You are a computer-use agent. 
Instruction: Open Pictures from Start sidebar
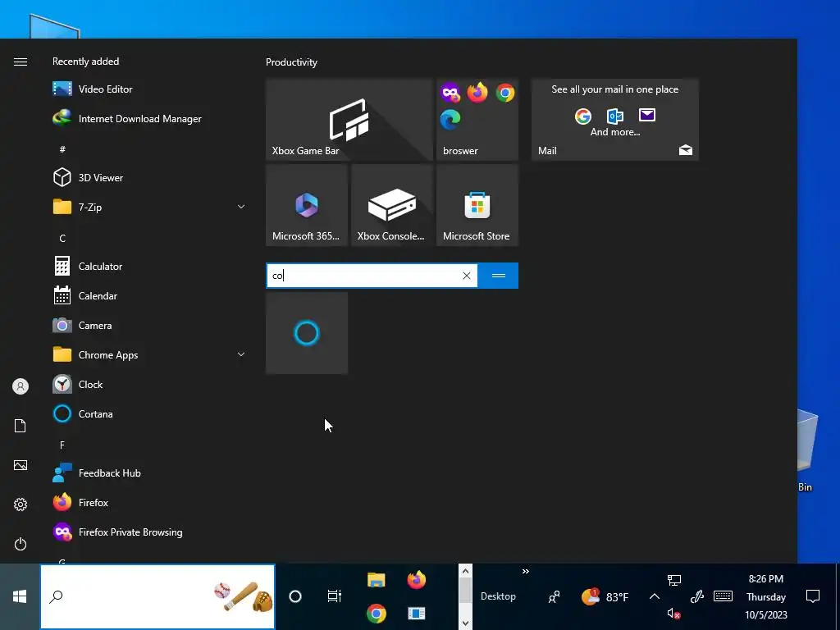tap(21, 465)
